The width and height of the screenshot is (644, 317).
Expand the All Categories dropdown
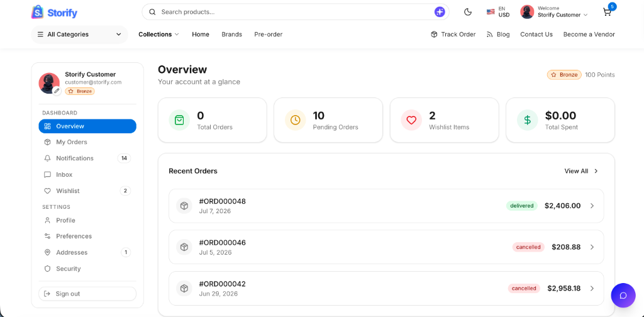[x=80, y=35]
